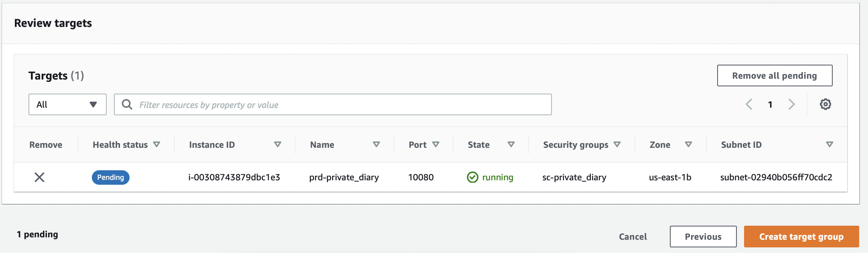Open table preferences gear icon

click(825, 104)
